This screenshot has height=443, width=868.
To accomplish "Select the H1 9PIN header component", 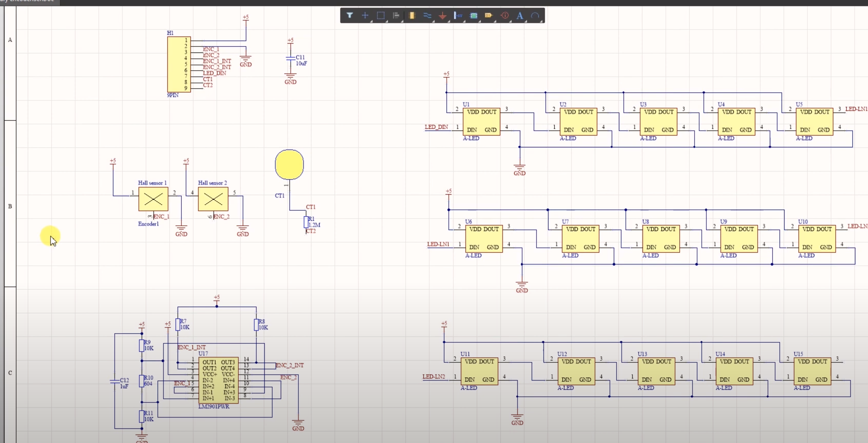I will pos(179,64).
